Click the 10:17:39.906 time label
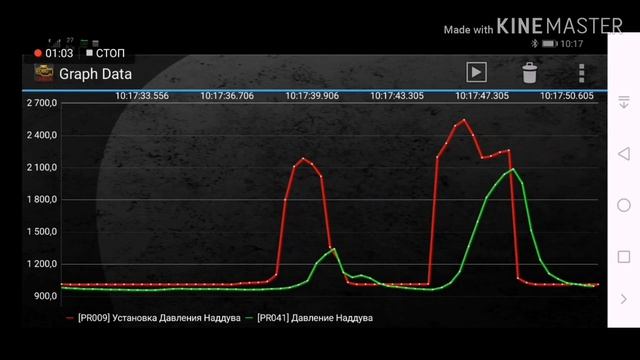The height and width of the screenshot is (360, 640). click(312, 96)
